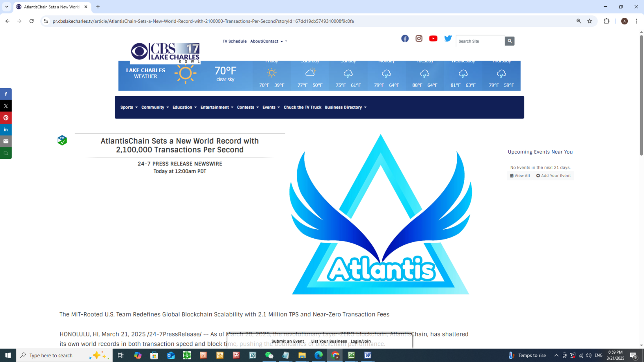Click the View All events link
This screenshot has height=362, width=644.
[520, 176]
